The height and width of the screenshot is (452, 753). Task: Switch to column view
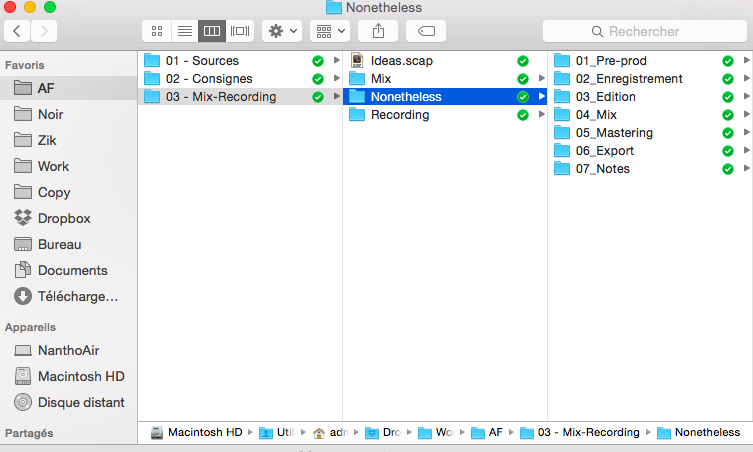pyautogui.click(x=212, y=31)
